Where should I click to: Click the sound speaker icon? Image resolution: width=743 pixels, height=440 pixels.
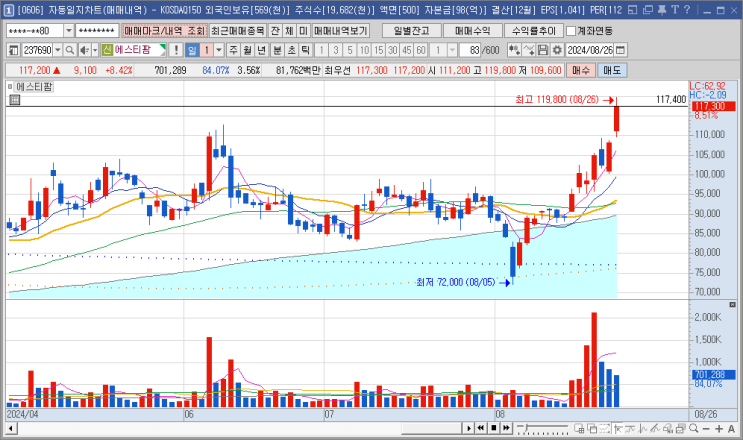[84, 50]
